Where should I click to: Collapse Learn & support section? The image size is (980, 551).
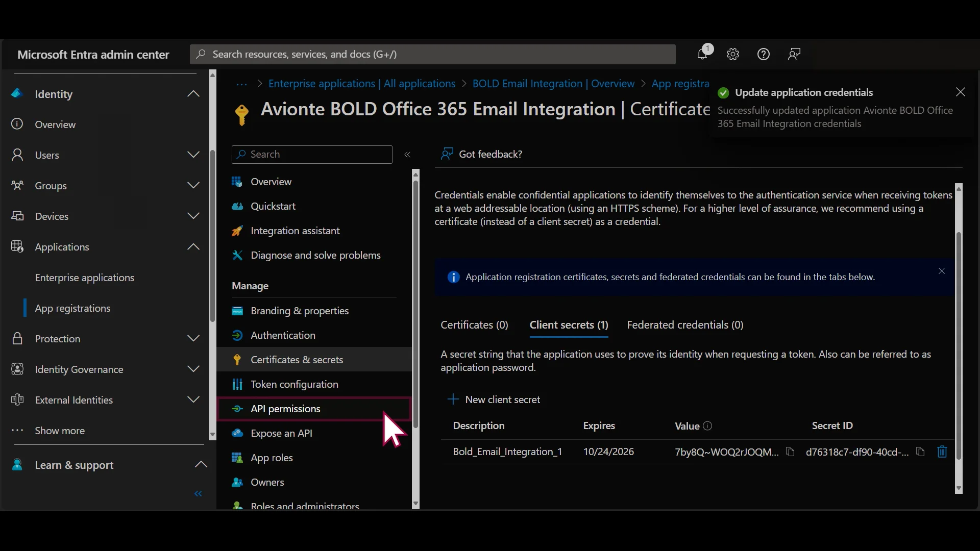[x=201, y=465]
